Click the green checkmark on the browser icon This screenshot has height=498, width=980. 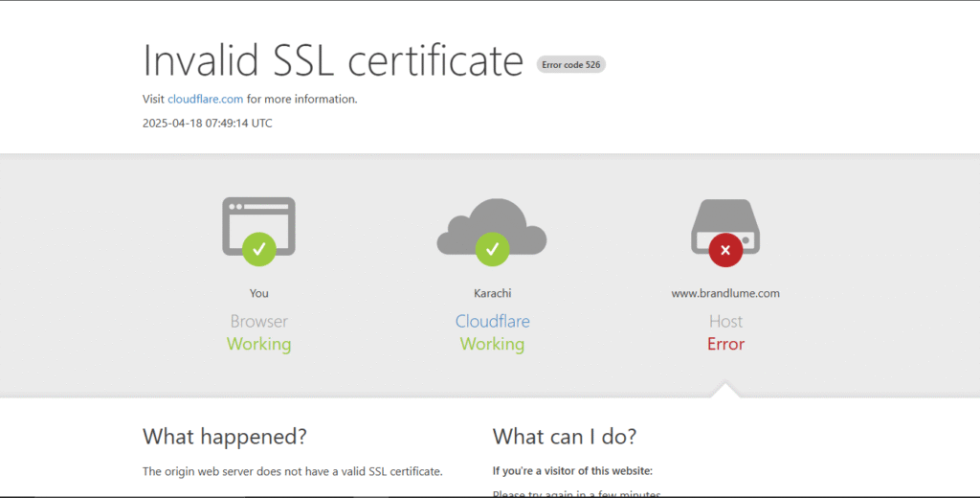[x=258, y=249]
